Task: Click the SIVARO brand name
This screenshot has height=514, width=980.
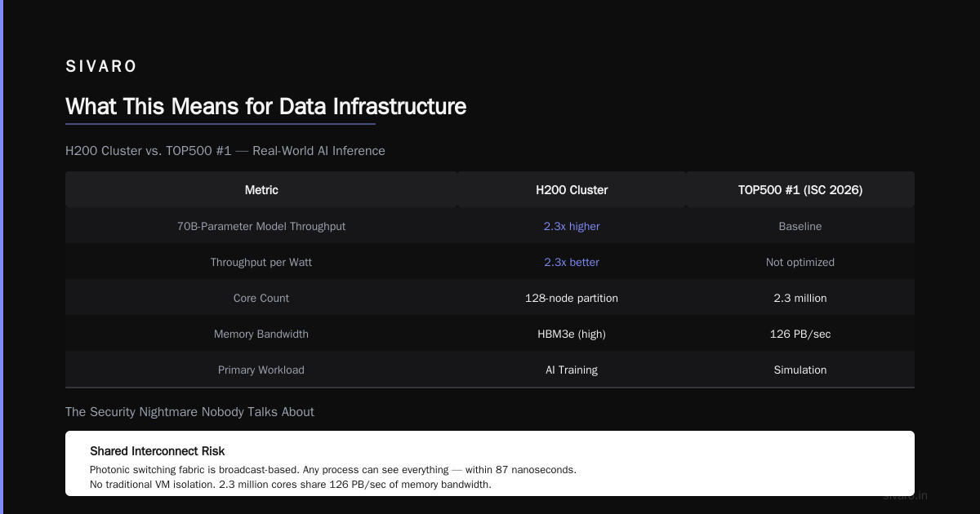Action: coord(101,67)
